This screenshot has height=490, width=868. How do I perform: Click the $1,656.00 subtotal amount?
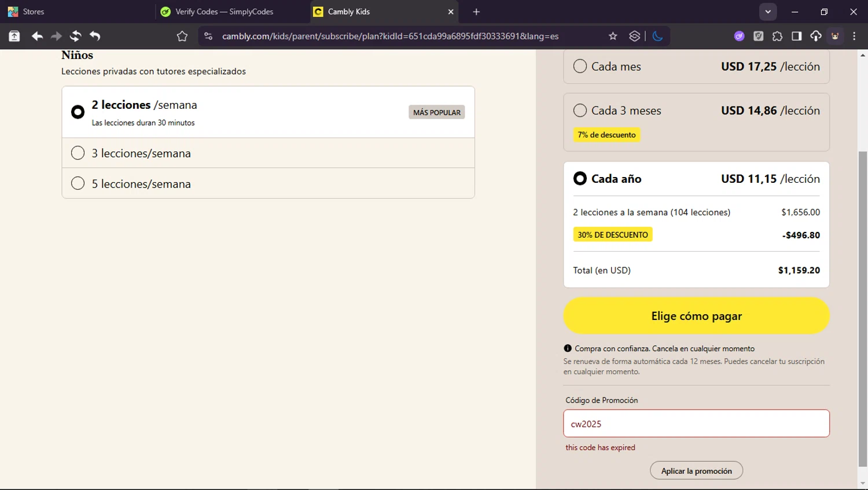pyautogui.click(x=800, y=212)
